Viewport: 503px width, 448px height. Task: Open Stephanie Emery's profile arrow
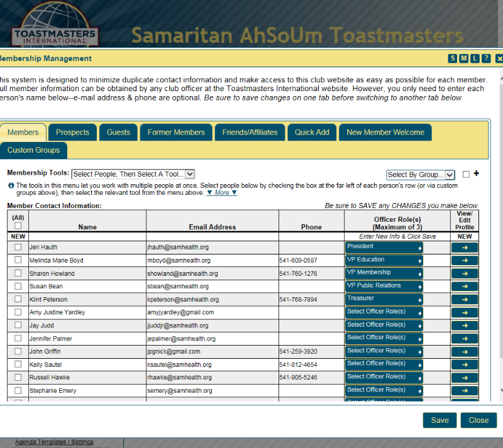point(465,391)
